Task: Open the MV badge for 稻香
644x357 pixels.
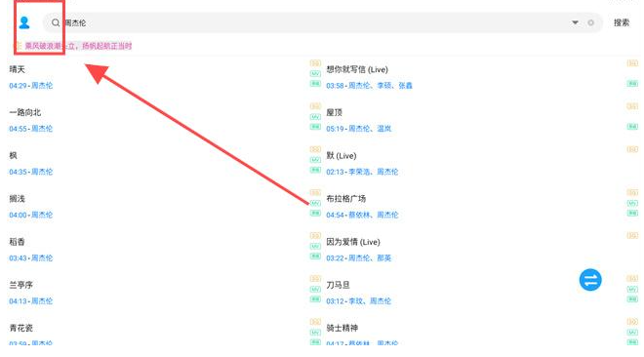Action: pos(315,246)
